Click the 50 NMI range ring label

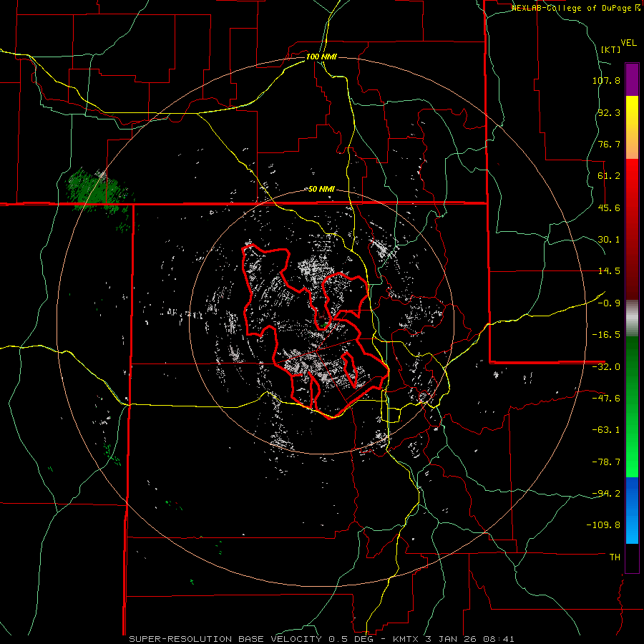(x=321, y=190)
